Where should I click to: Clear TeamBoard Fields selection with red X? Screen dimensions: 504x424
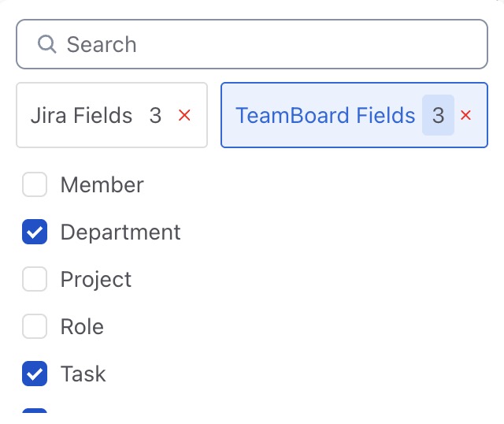[465, 116]
